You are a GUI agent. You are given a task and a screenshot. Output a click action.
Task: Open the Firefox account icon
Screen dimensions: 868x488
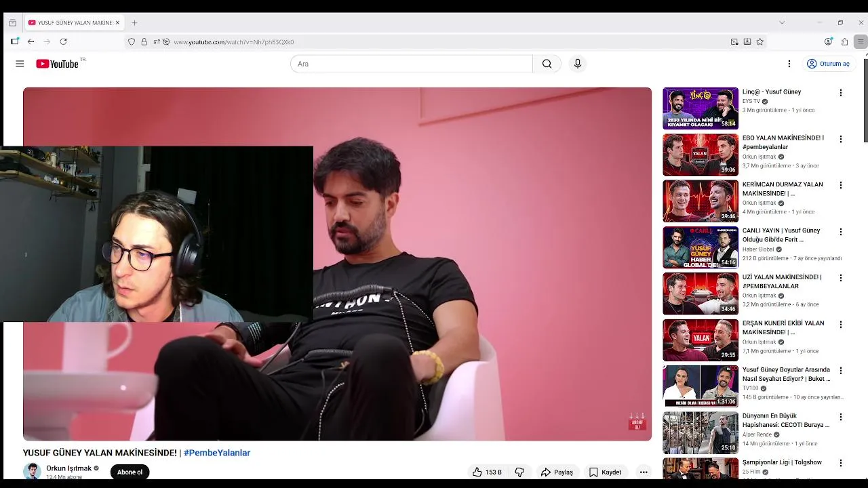pos(828,42)
